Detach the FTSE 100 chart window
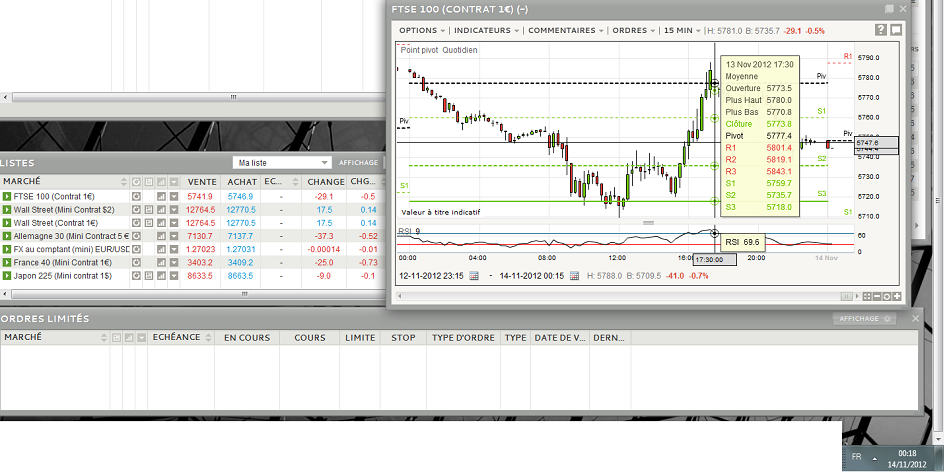The width and height of the screenshot is (945, 472). 890,9
